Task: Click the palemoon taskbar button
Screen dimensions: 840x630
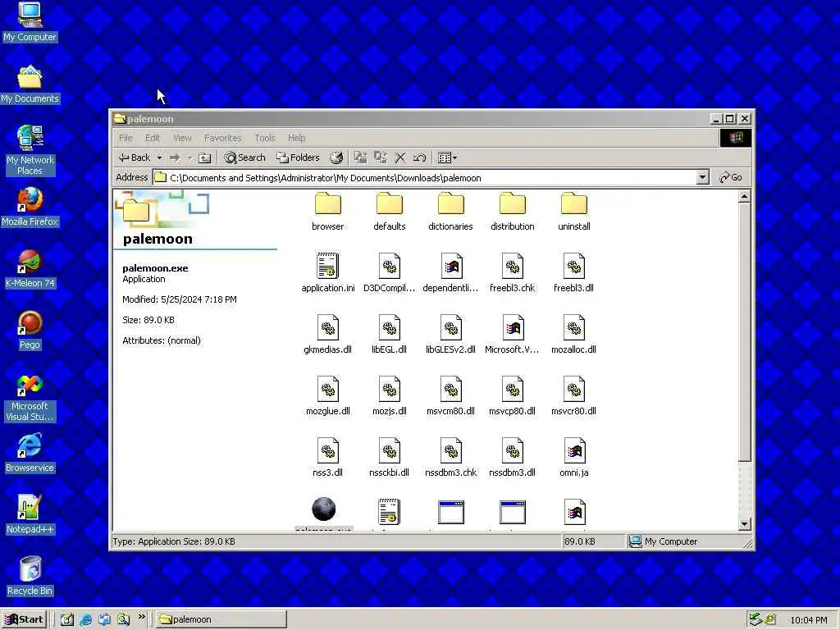Action: [x=221, y=619]
